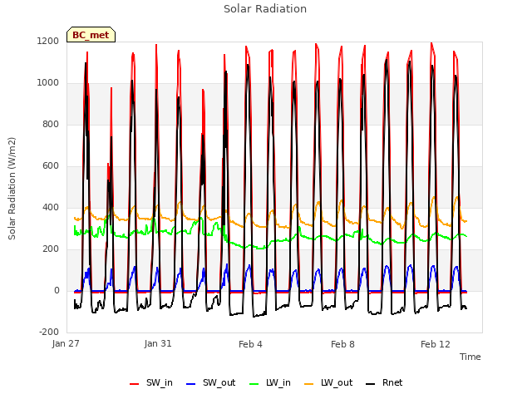This screenshot has height=399, width=532.
Task: Click the 600 y-axis label
Action: [x=51, y=166]
